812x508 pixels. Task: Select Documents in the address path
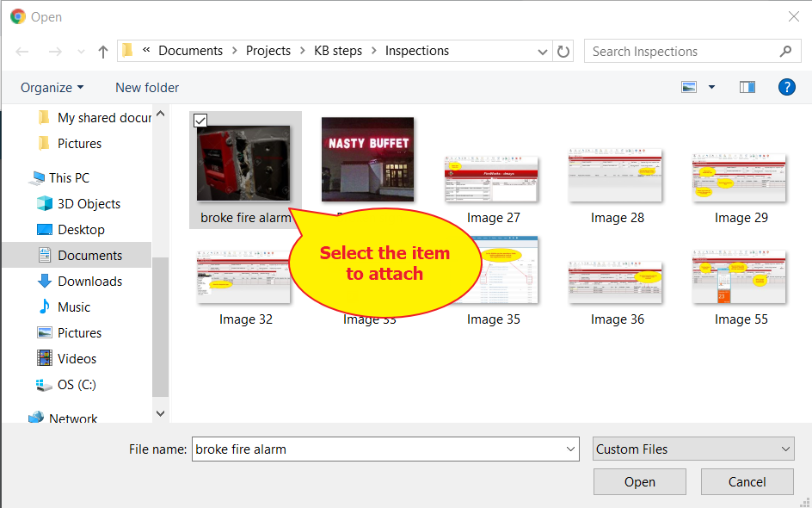pos(191,51)
